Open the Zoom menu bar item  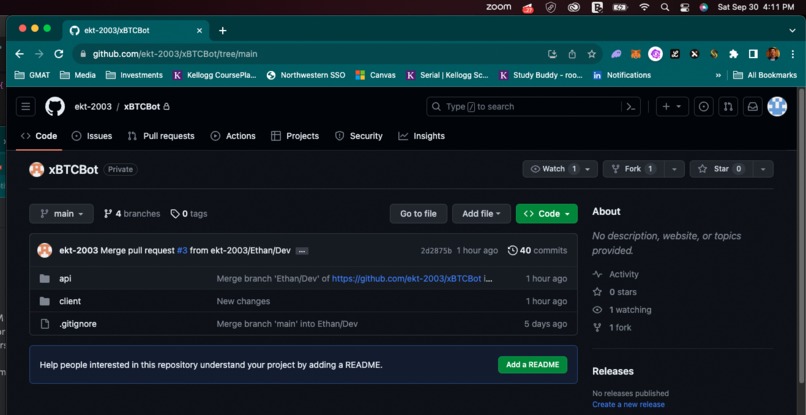point(499,7)
